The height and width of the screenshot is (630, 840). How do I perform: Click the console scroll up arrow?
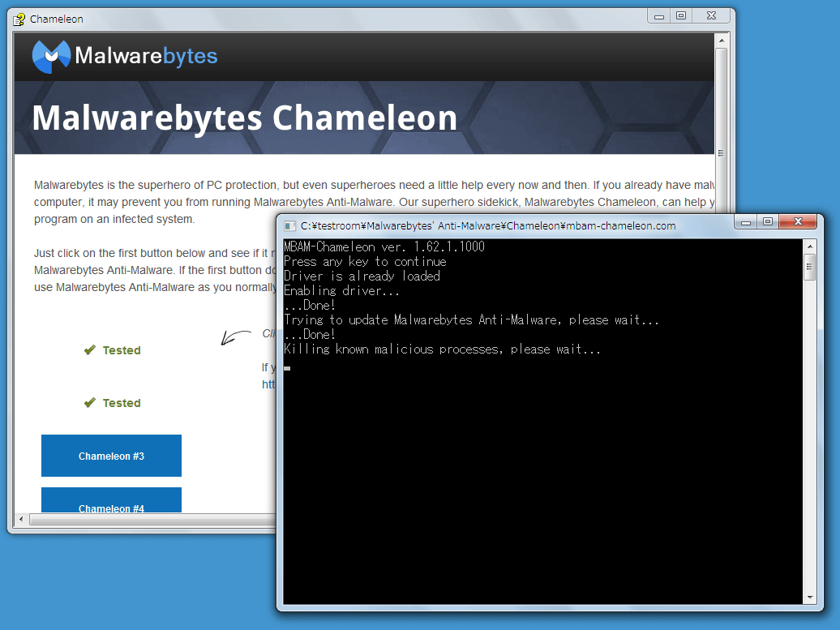(x=810, y=246)
